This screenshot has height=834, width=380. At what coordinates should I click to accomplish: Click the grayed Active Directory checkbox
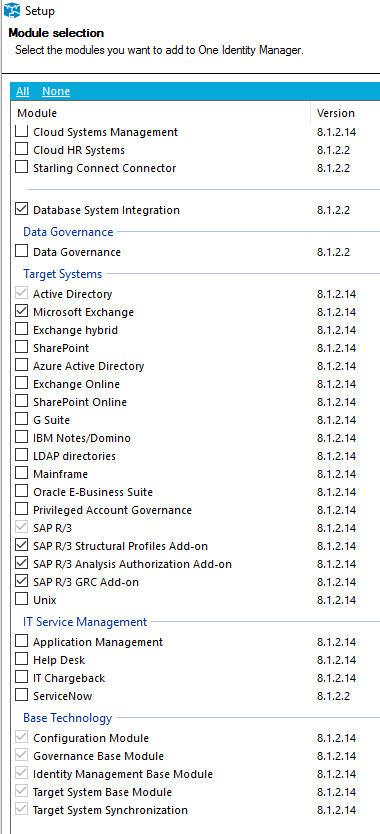pos(22,294)
